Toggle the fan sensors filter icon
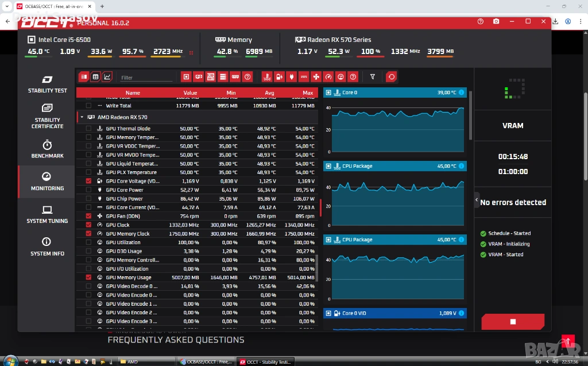The image size is (588, 366). coord(316,76)
